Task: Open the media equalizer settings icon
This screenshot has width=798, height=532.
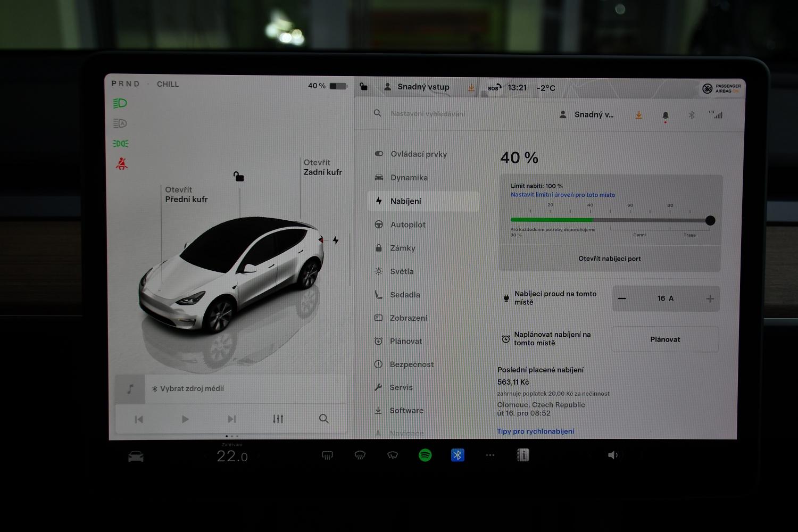Action: point(278,419)
